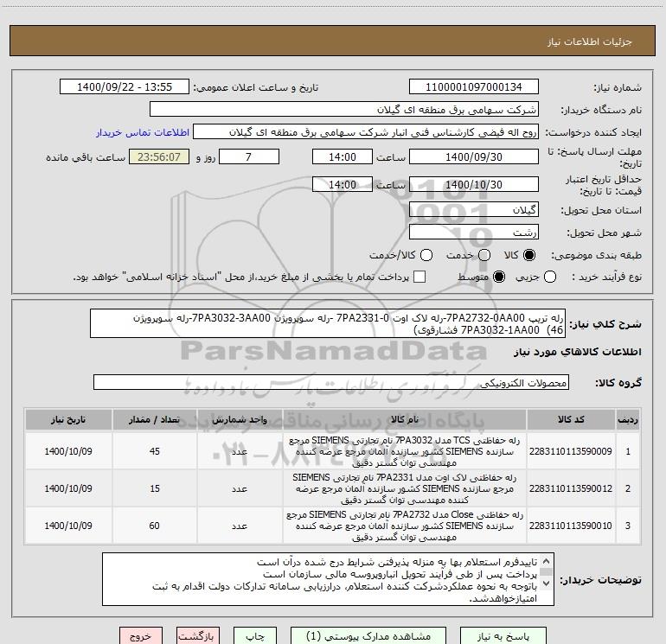666x644 pixels.
Task: Click the نام کالا column header
Action: [405, 420]
